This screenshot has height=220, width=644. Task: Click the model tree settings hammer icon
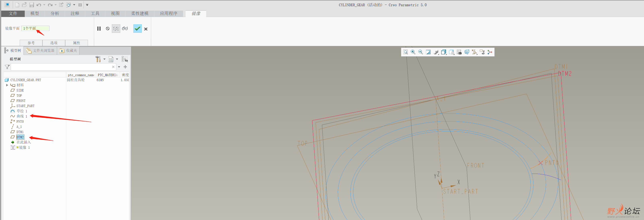98,59
